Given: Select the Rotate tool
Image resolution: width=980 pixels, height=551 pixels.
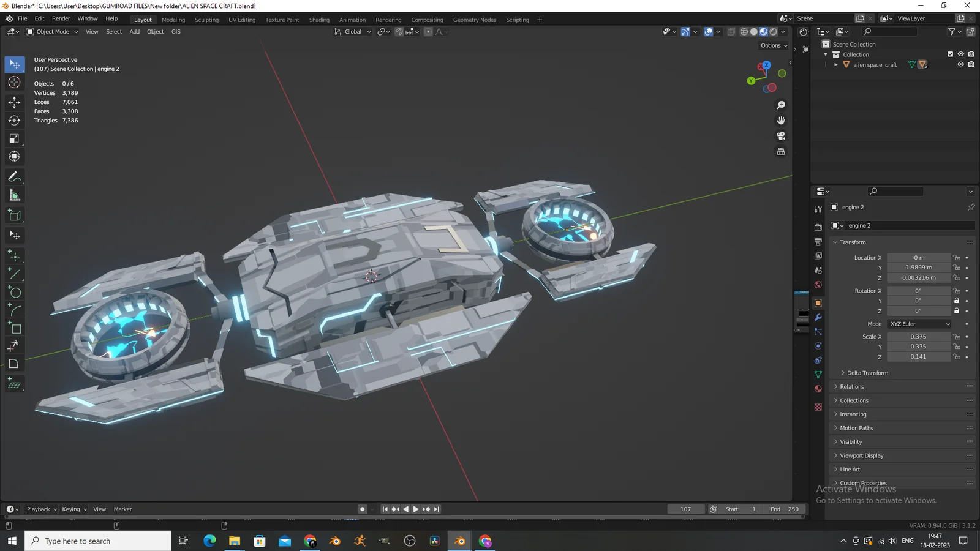Looking at the screenshot, I should (14, 121).
